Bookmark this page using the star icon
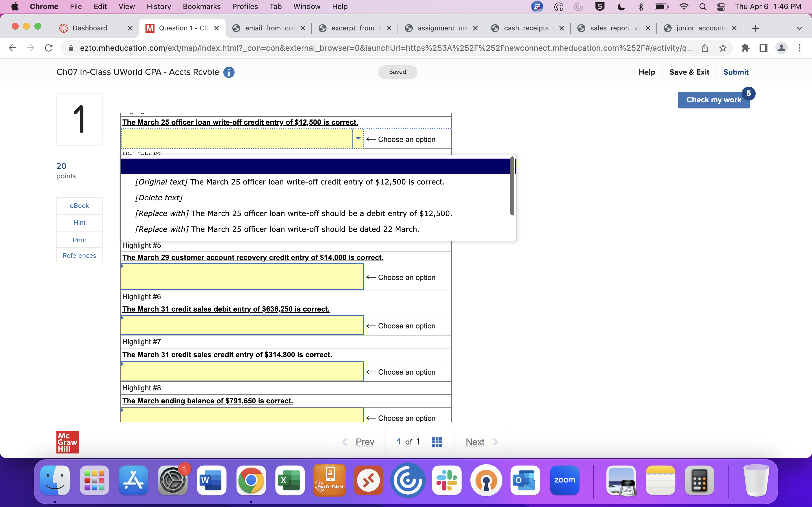 tap(722, 48)
